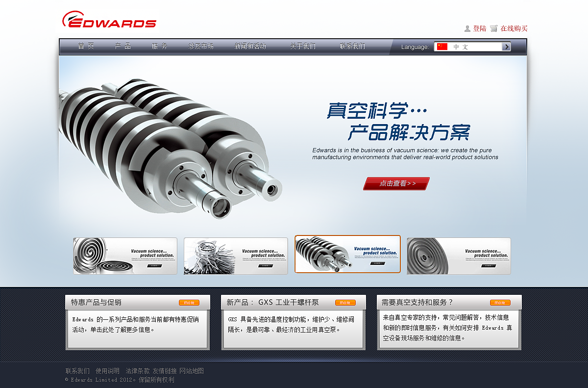Click more button for GXS 工业干螺杆泵

pyautogui.click(x=345, y=303)
